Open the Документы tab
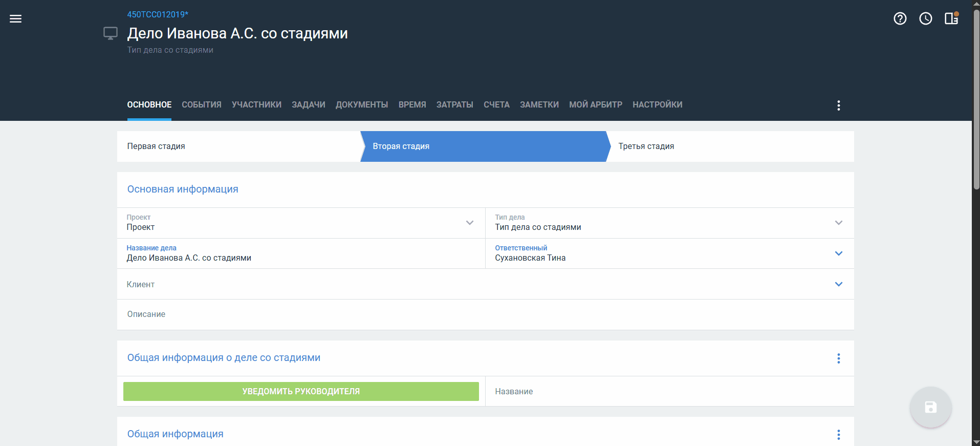 pyautogui.click(x=362, y=105)
